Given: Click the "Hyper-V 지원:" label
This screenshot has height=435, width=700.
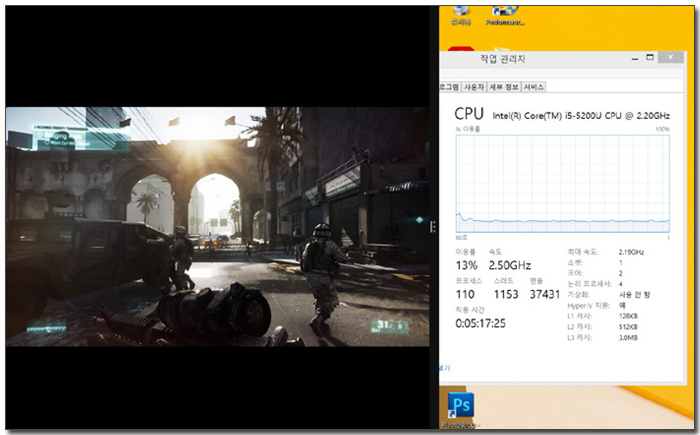Looking at the screenshot, I should (x=588, y=305).
